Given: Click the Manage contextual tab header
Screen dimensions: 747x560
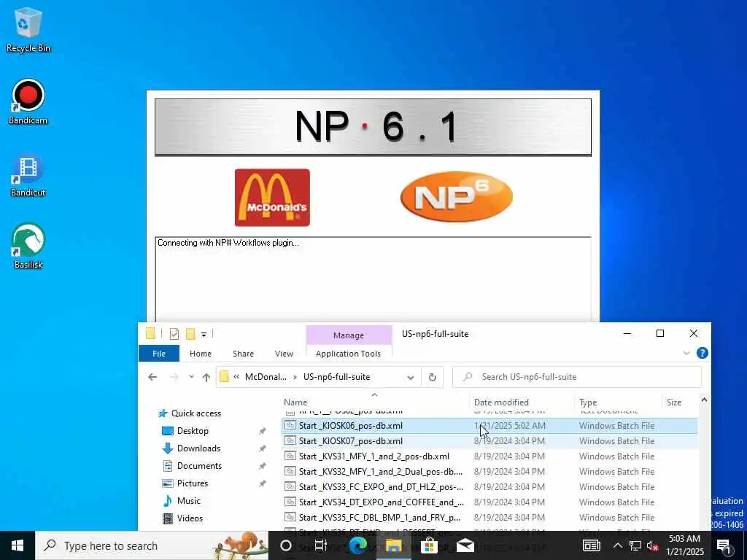Looking at the screenshot, I should (x=349, y=335).
